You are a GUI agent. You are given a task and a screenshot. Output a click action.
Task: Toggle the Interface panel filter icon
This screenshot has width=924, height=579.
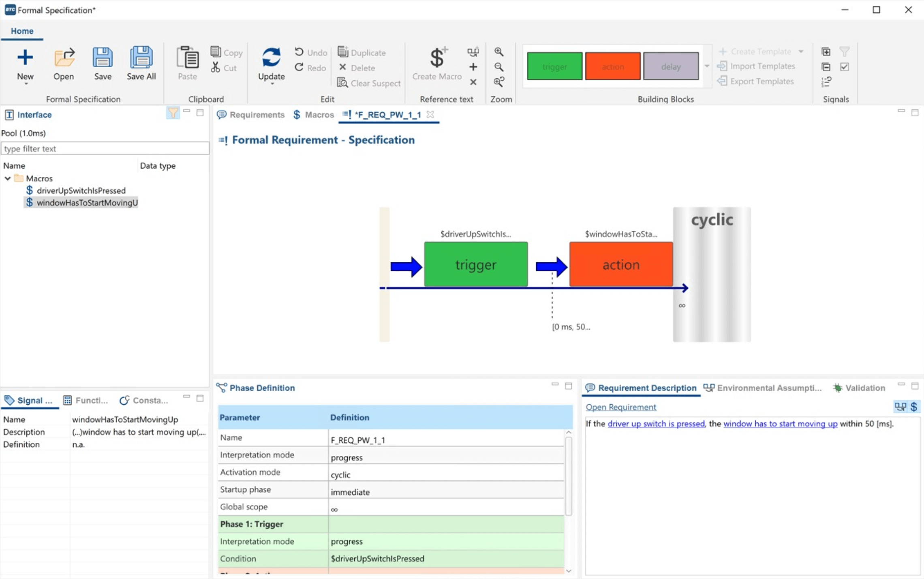click(x=173, y=113)
